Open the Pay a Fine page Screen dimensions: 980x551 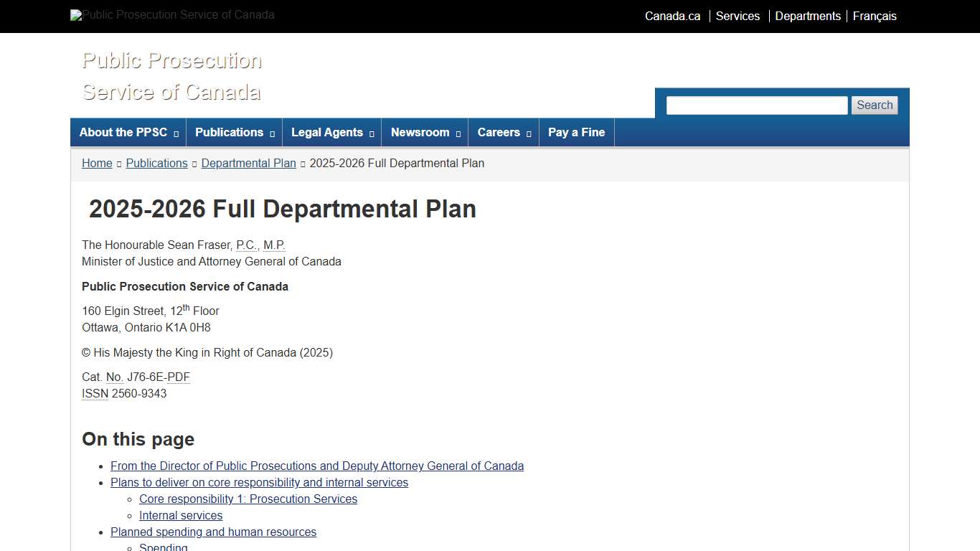[x=576, y=132]
